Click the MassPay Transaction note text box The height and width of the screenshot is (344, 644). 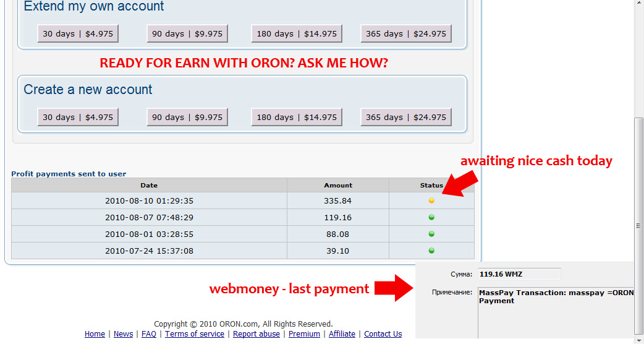pos(556,313)
